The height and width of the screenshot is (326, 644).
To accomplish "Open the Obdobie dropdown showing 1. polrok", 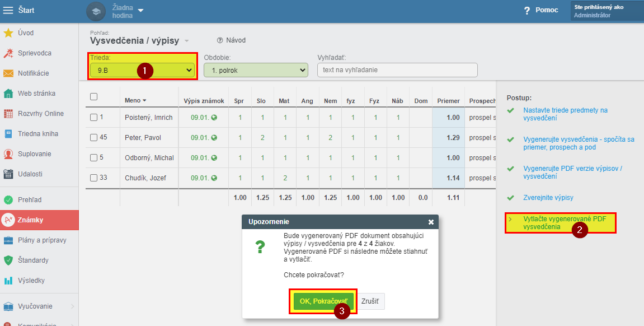I will 256,70.
